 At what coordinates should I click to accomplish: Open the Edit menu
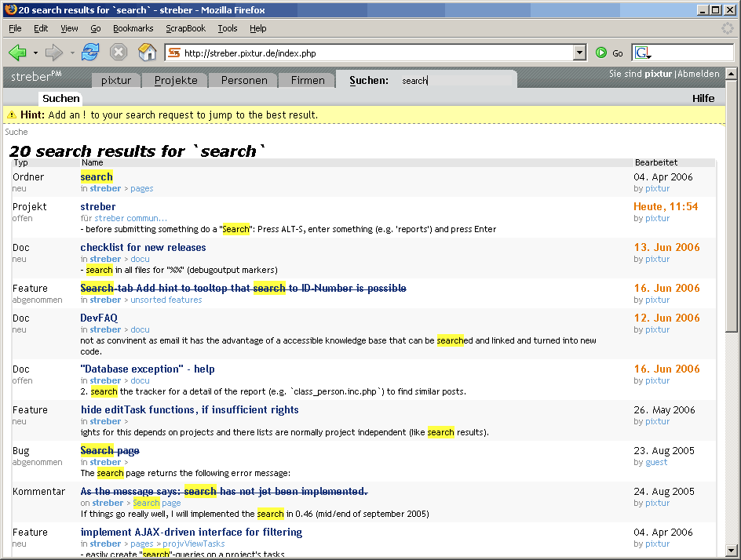coord(41,28)
